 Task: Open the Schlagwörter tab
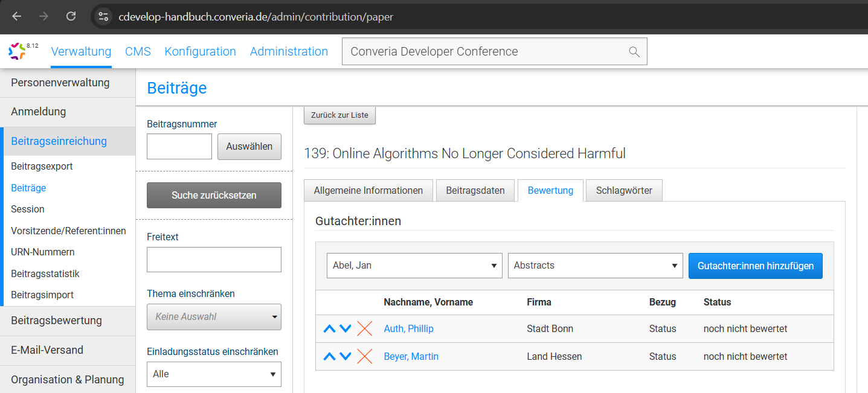click(624, 191)
